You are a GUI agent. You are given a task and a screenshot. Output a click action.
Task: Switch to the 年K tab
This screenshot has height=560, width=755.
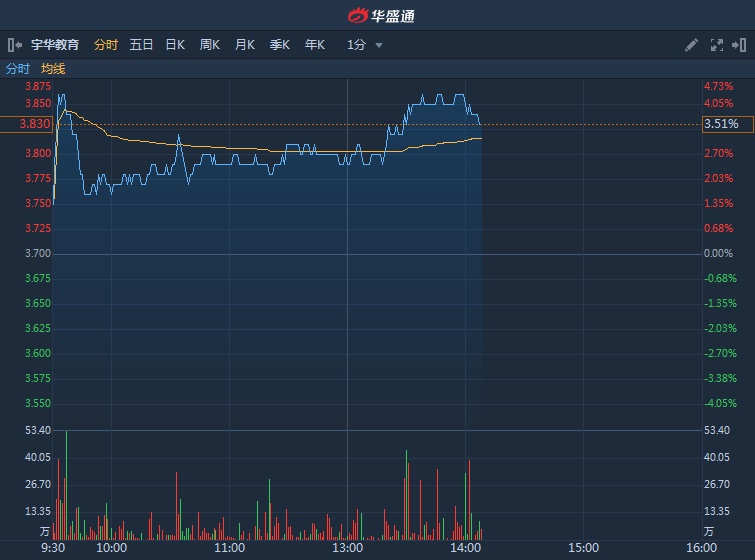click(314, 45)
